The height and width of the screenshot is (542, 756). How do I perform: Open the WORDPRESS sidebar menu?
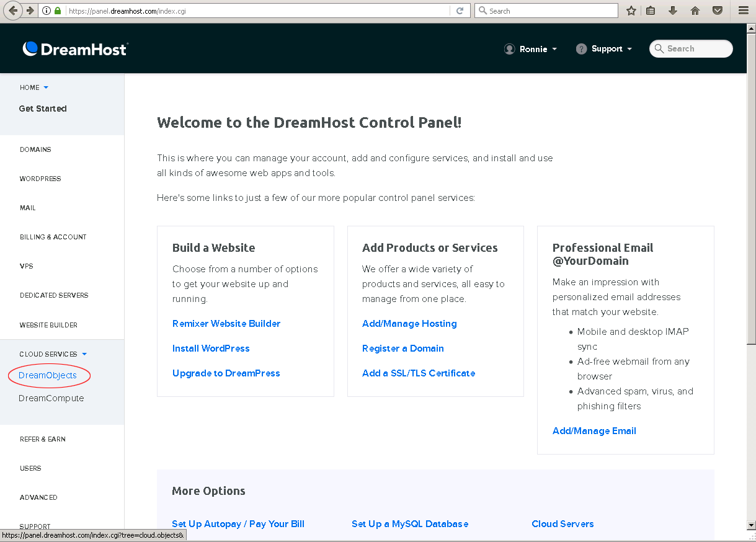[40, 179]
